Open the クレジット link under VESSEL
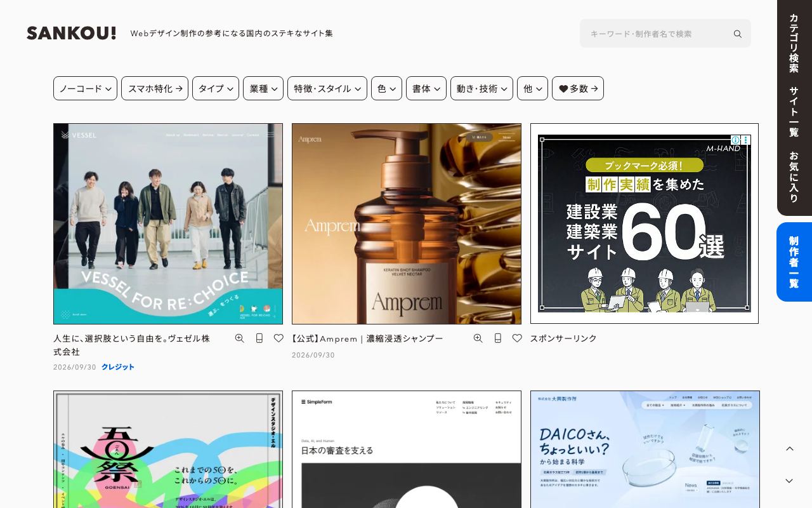 point(118,367)
